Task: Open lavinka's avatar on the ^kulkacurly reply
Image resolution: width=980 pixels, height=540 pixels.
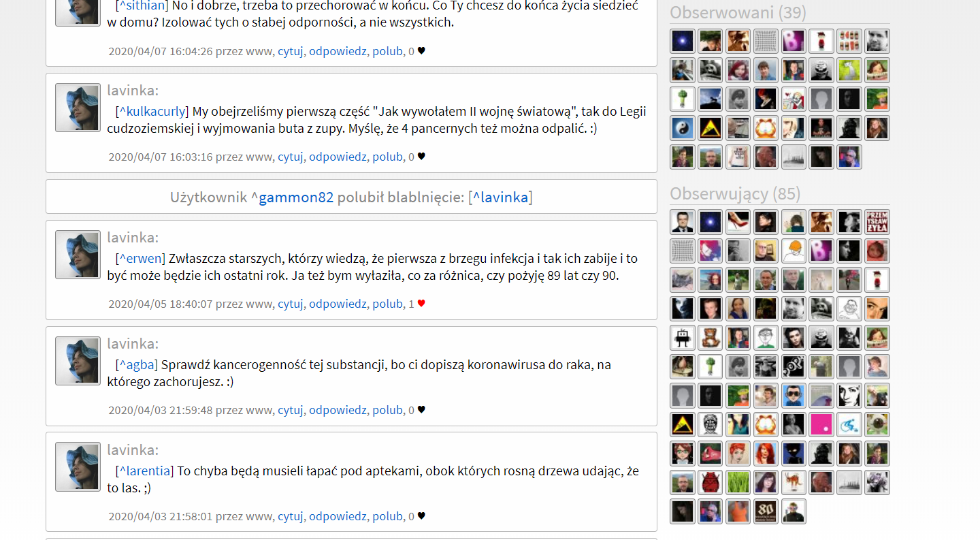Action: click(x=78, y=108)
